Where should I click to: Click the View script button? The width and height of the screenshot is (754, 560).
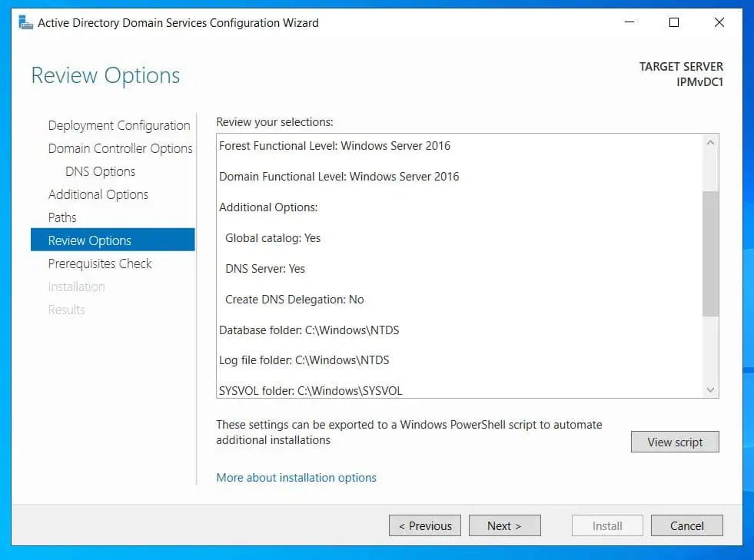[x=675, y=442]
